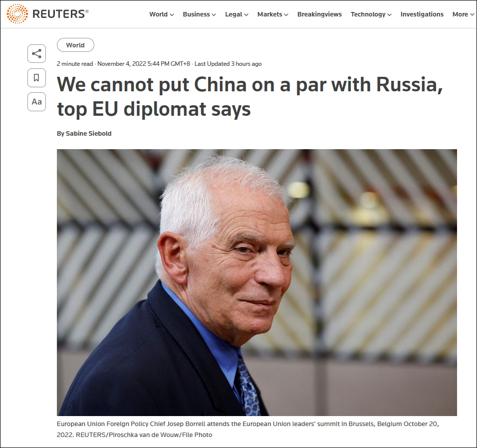Open author Sabine Siebold's page
This screenshot has height=448, width=477.
(x=88, y=134)
